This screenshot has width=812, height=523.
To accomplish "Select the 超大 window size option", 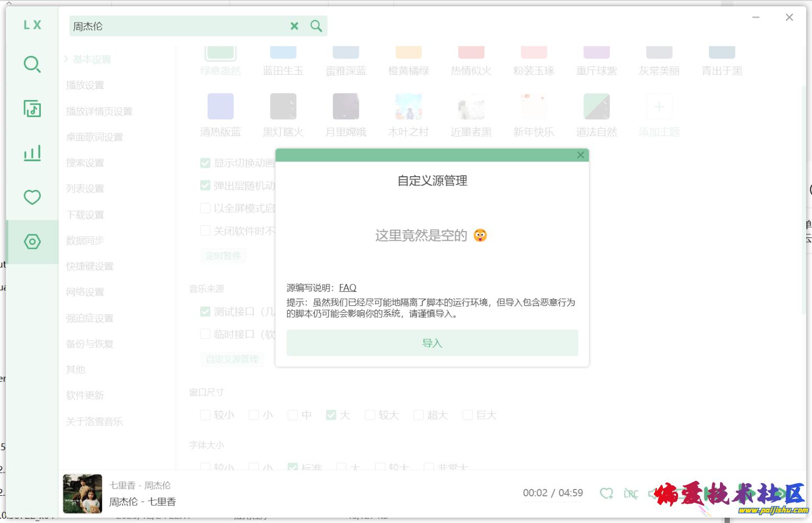I will pyautogui.click(x=419, y=415).
